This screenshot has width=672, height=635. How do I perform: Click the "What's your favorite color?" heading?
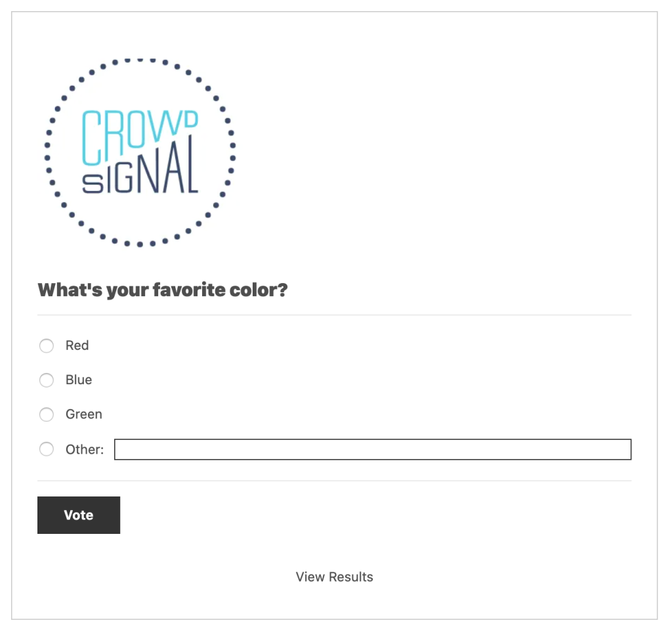[163, 290]
